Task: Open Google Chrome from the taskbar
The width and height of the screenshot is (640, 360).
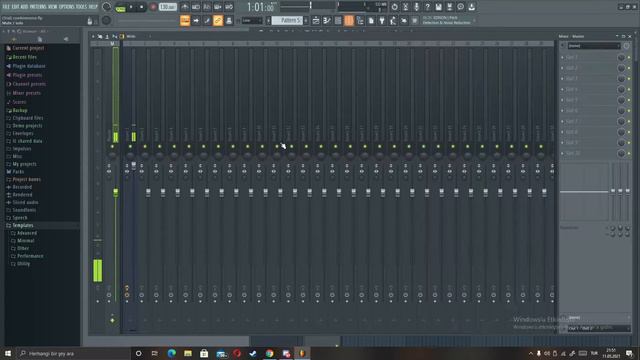Action: click(x=269, y=353)
